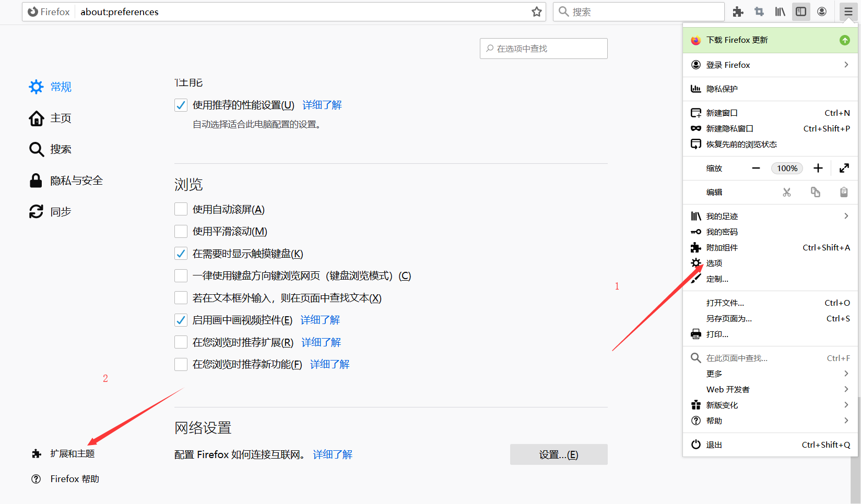Click the gift icon for 新版变化

tap(696, 405)
